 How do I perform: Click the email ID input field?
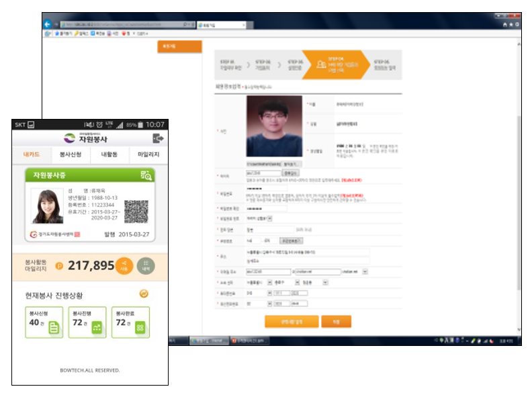click(269, 271)
